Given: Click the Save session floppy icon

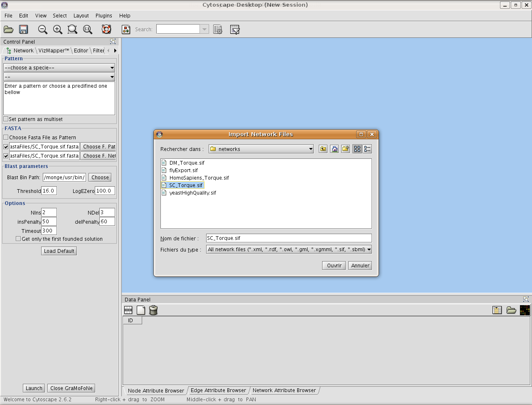Looking at the screenshot, I should click(x=23, y=30).
